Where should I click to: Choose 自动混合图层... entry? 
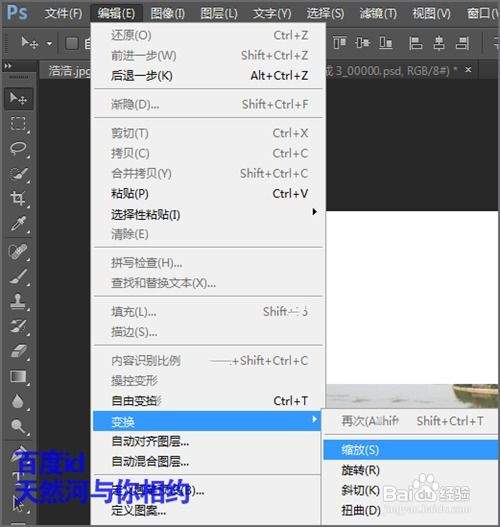coord(207,461)
